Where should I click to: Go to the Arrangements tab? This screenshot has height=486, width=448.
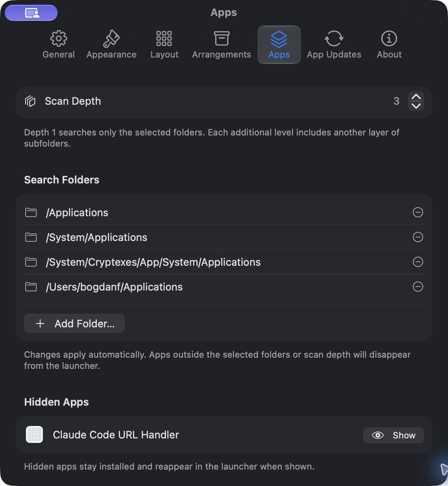point(221,45)
